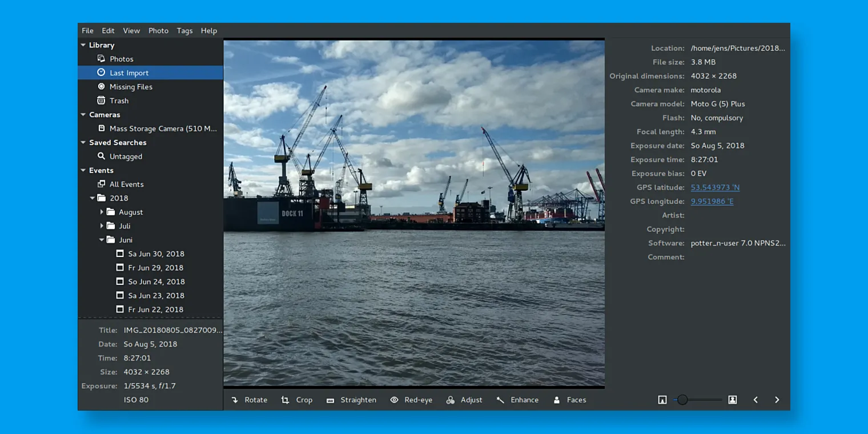
Task: Select the Untagged saved search
Action: (126, 156)
